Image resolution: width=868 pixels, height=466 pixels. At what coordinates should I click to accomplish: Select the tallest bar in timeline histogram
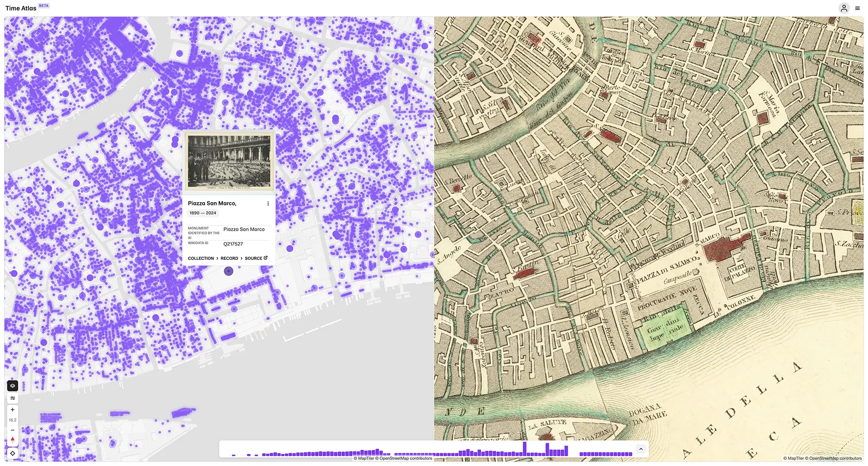coord(525,448)
